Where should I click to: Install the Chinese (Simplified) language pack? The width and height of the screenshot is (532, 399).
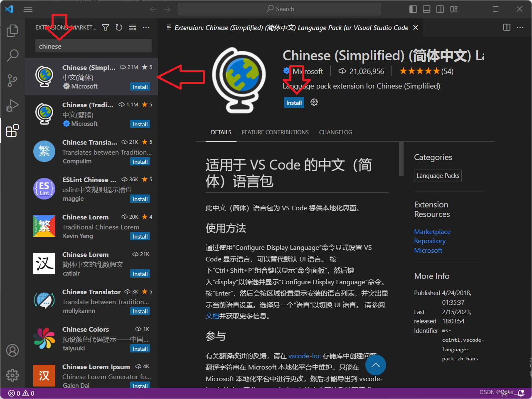tap(294, 102)
